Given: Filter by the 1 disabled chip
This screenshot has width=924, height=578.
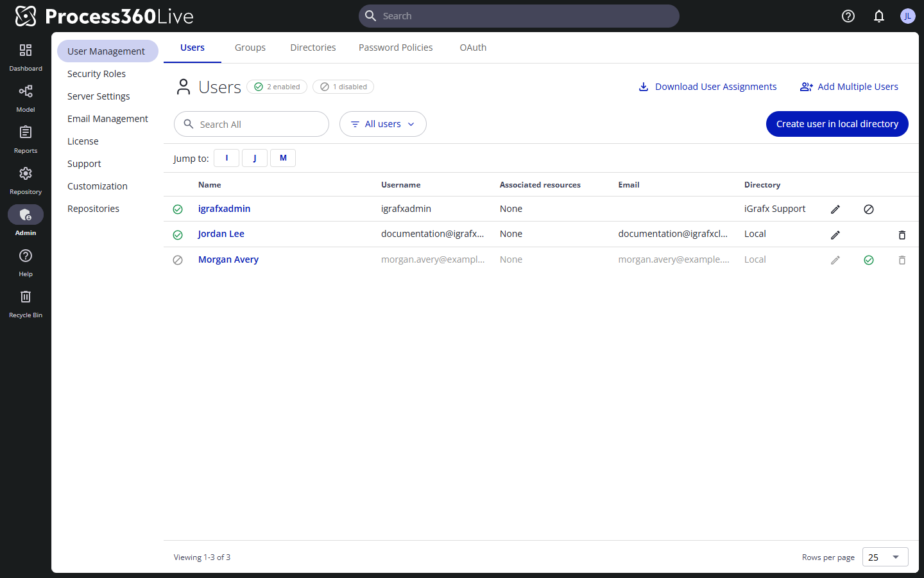Looking at the screenshot, I should point(343,87).
